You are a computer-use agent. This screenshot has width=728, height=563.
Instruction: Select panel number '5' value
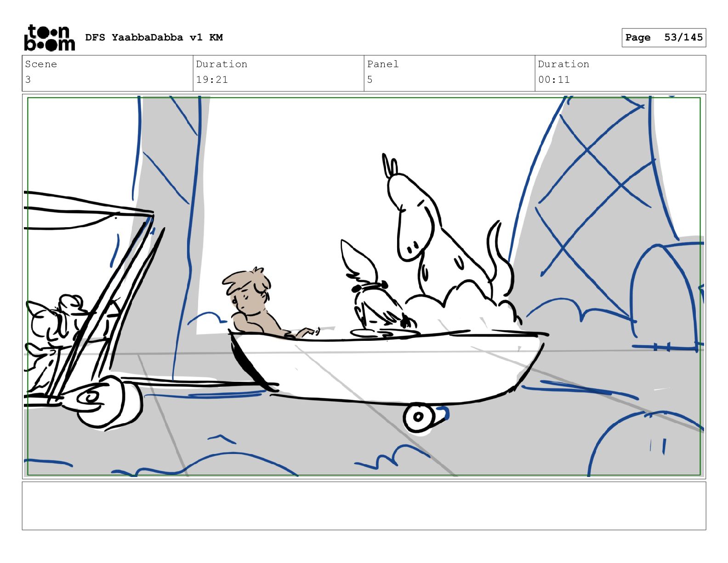pos(370,80)
